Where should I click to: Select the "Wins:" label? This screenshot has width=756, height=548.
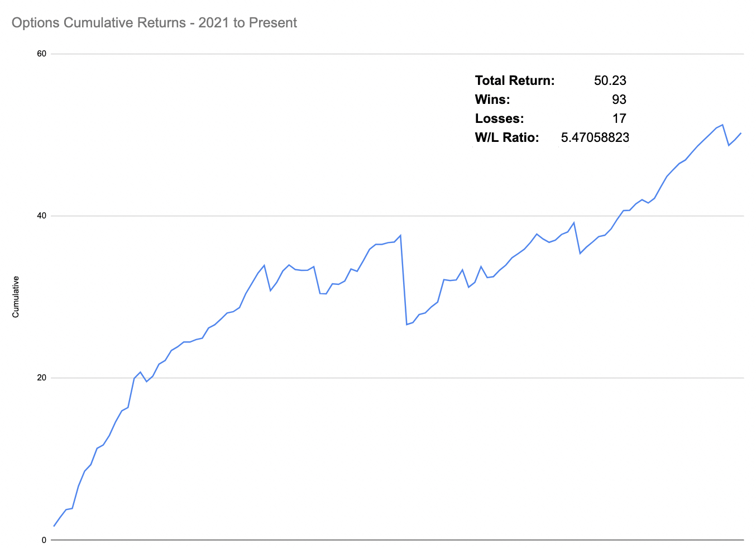pyautogui.click(x=492, y=99)
